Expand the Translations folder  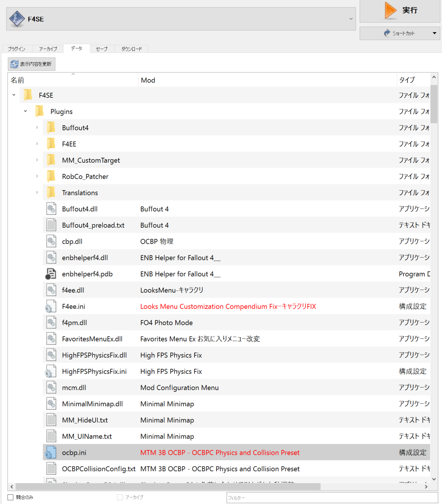(37, 193)
